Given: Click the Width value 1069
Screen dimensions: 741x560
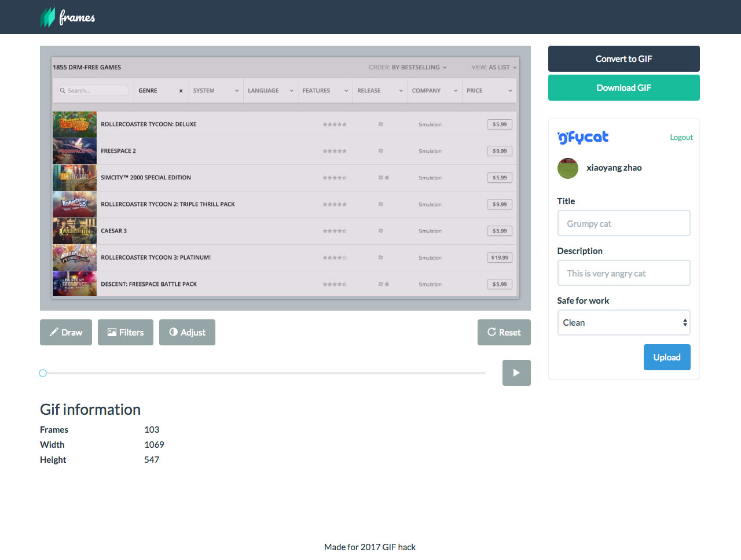Looking at the screenshot, I should 154,445.
